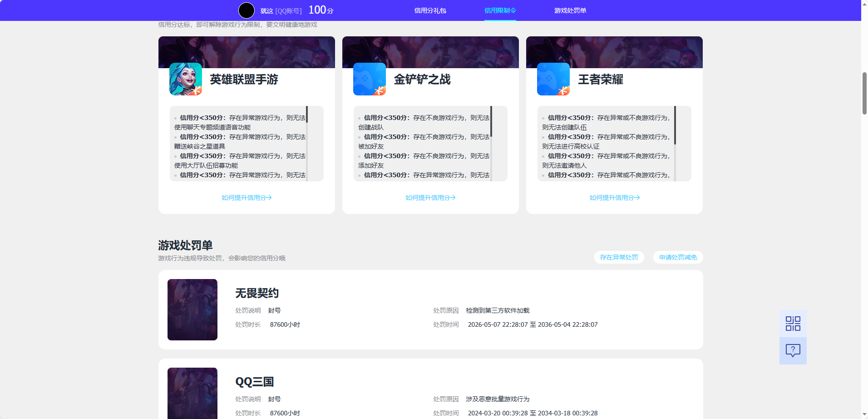Click the 英雄联盟手游 card title
868x419 pixels.
tap(244, 80)
